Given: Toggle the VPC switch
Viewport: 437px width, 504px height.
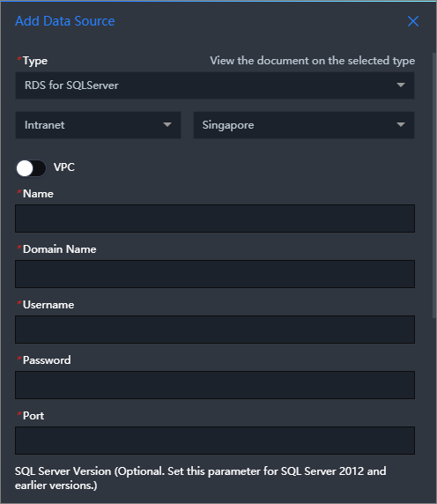Looking at the screenshot, I should [31, 168].
